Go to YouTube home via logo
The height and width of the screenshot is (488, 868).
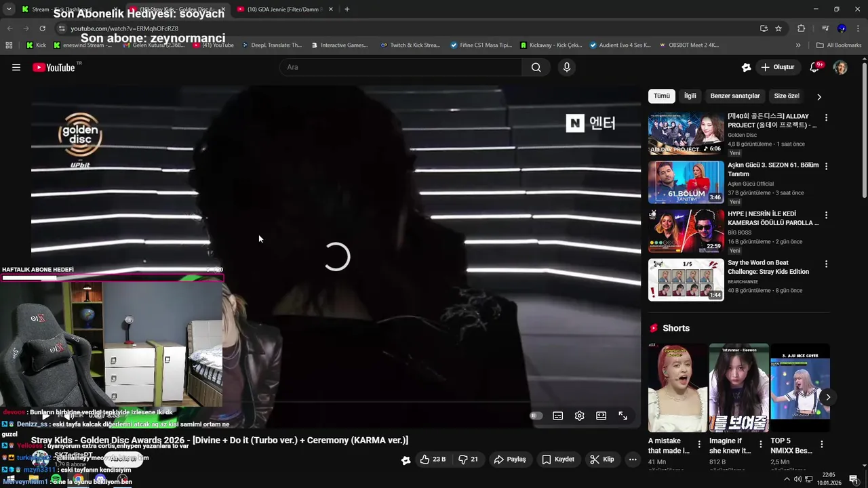pyautogui.click(x=54, y=67)
